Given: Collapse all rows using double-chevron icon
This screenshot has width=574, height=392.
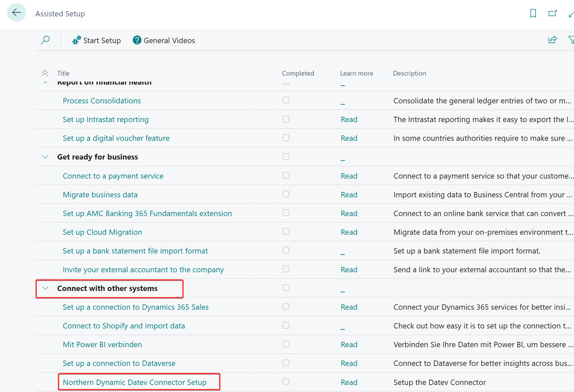Looking at the screenshot, I should tap(45, 73).
